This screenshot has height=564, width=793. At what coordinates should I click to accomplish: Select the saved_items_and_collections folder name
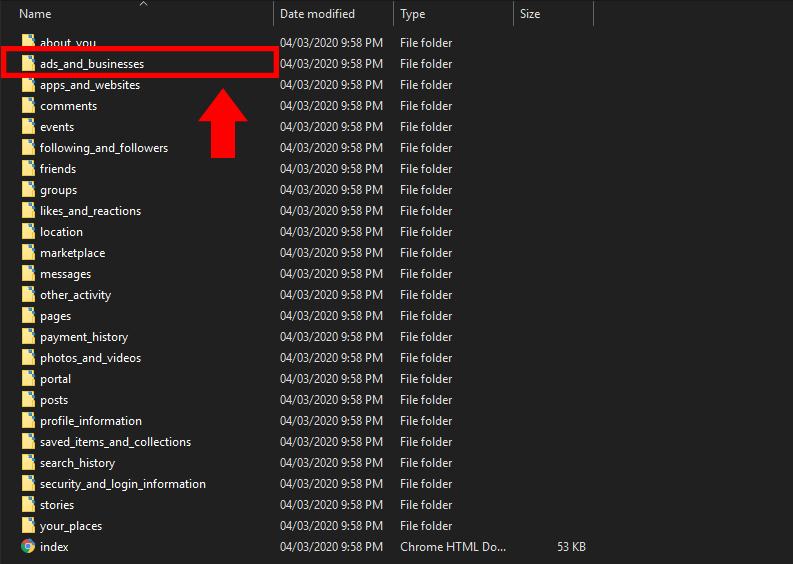click(x=115, y=442)
